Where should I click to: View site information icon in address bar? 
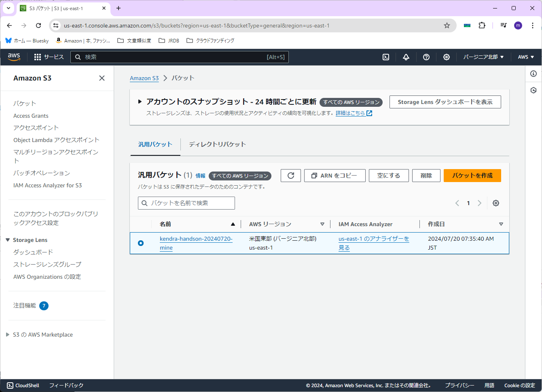56,25
